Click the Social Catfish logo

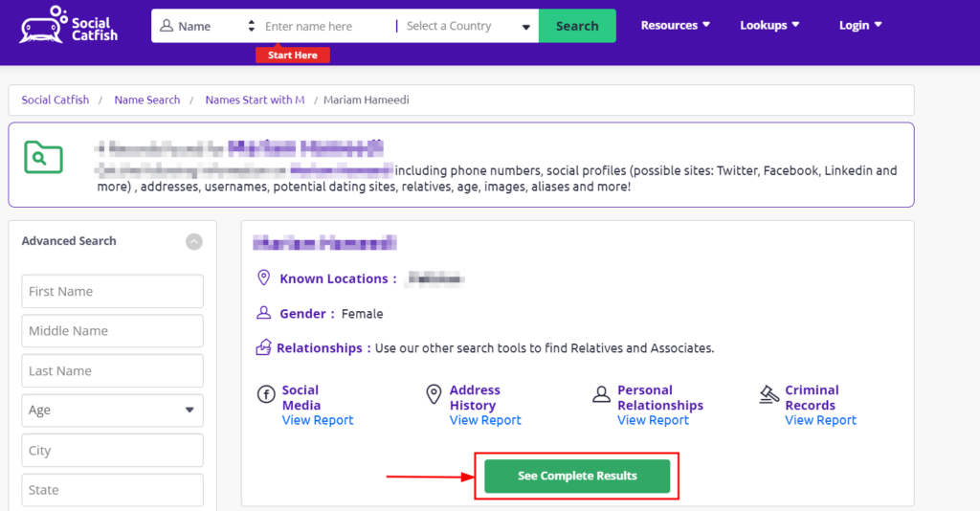coord(69,25)
